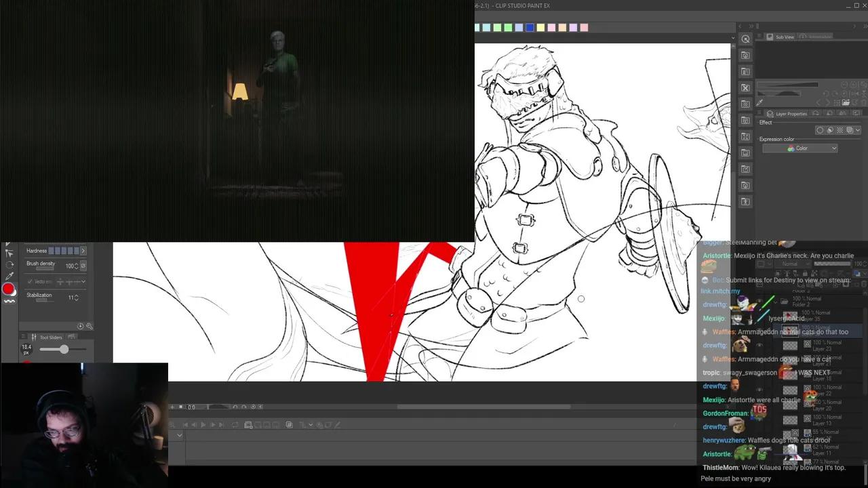Open Tool Sliders panel hamburger menu

pyautogui.click(x=24, y=337)
